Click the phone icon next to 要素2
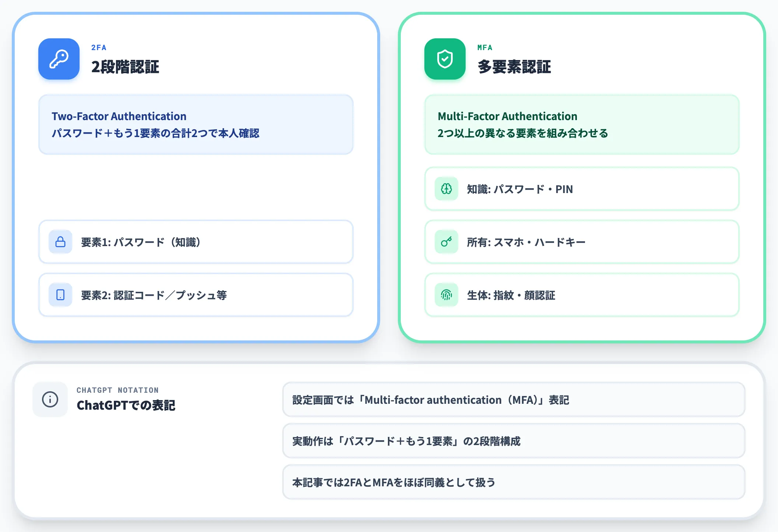This screenshot has height=532, width=778. [x=60, y=295]
